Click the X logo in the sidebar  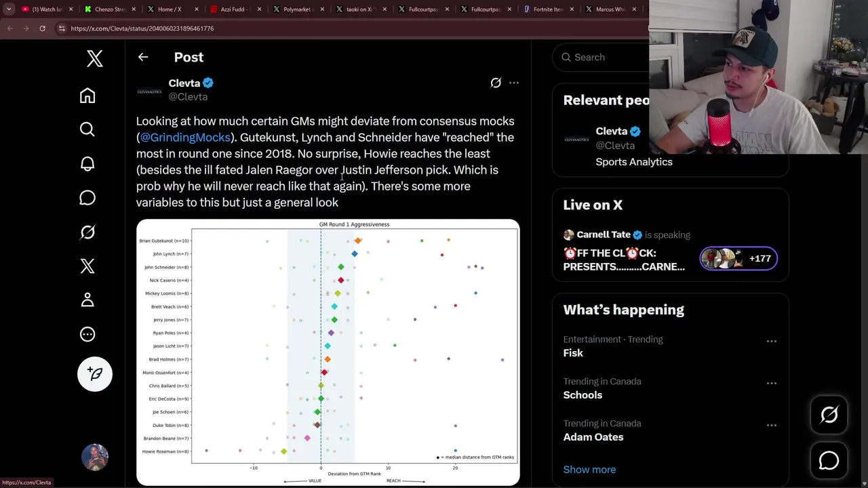[95, 59]
